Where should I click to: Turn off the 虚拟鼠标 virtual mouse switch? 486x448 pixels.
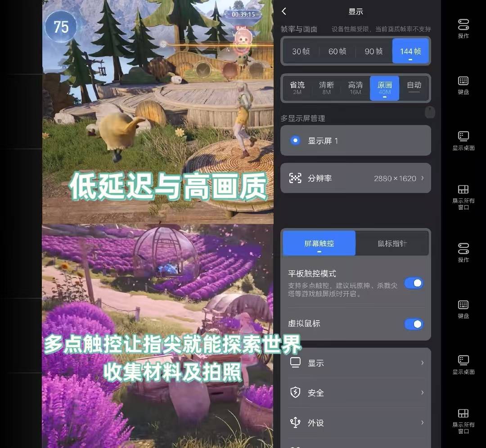click(x=414, y=324)
